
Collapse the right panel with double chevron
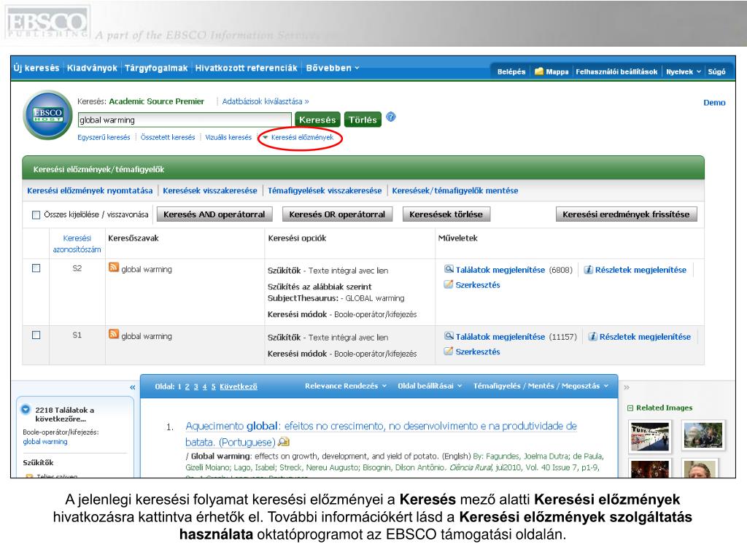coord(627,387)
